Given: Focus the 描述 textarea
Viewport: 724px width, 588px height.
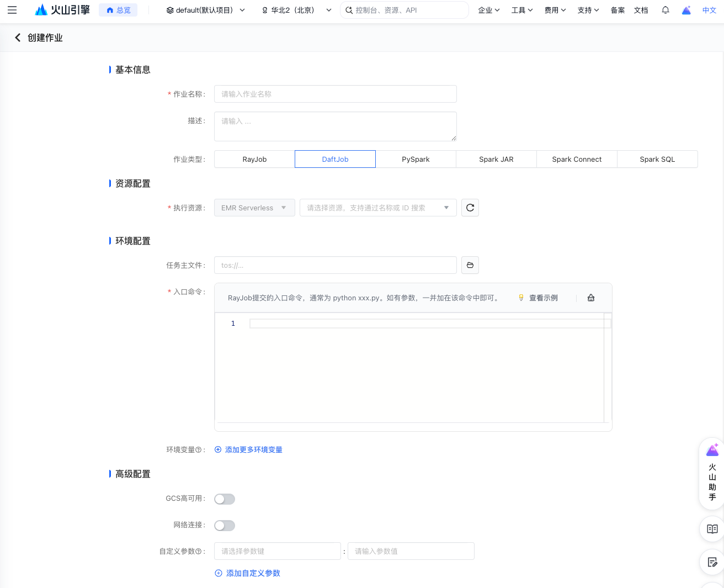Looking at the screenshot, I should click(x=335, y=126).
